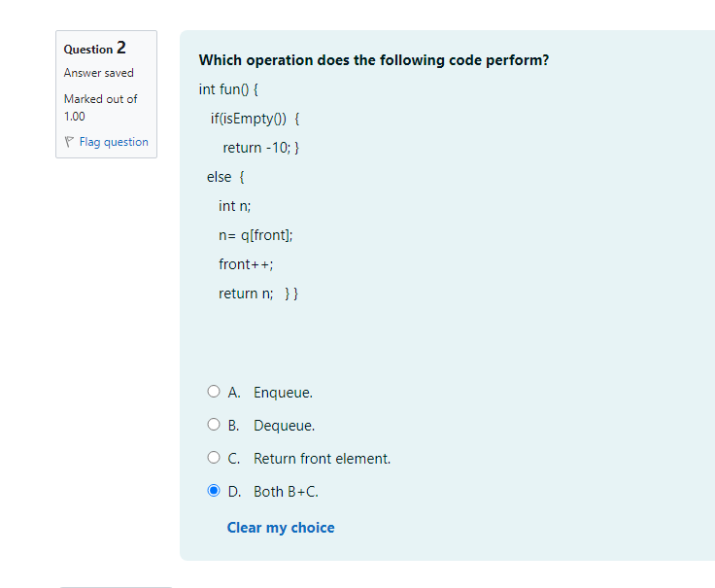Click the 'Return front element.' label text
Screen dimensions: 715x588
pos(322,459)
